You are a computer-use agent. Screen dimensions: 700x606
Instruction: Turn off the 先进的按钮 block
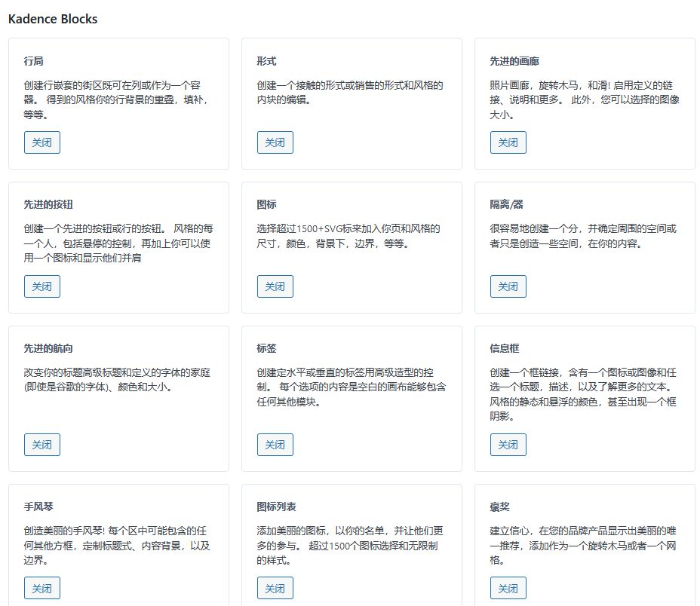pyautogui.click(x=42, y=286)
